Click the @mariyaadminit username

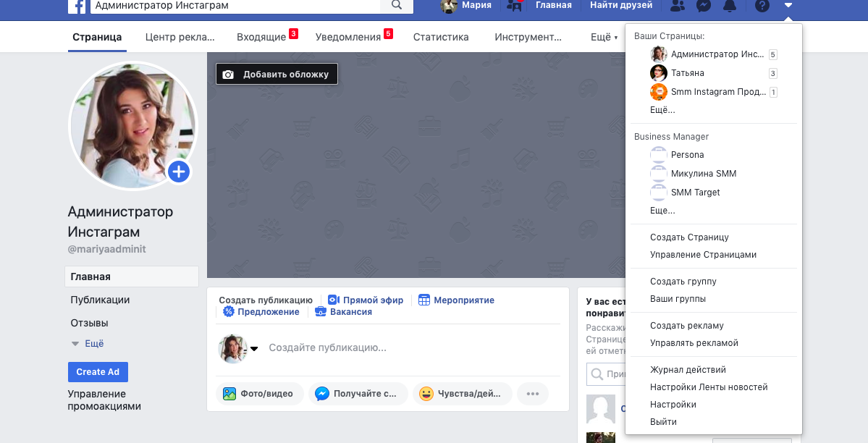pos(107,249)
